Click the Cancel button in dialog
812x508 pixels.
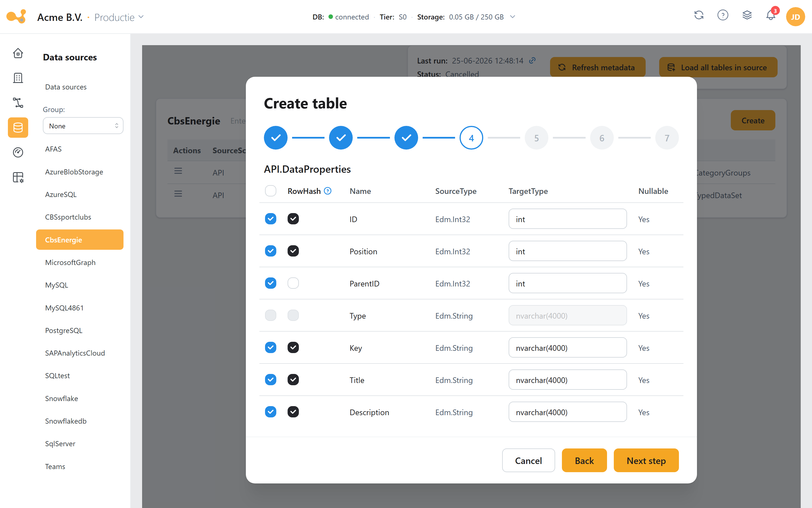coord(528,460)
